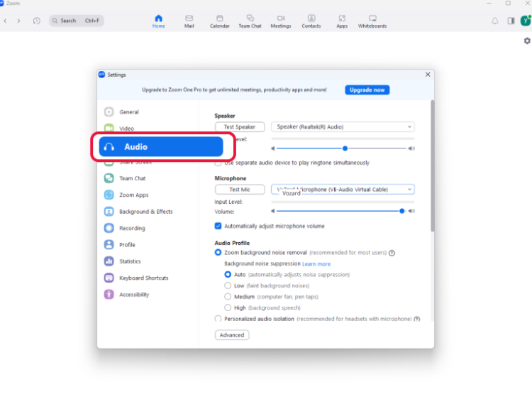Uncheck Automatically adjust microphone volume
532x414 pixels.
point(218,226)
